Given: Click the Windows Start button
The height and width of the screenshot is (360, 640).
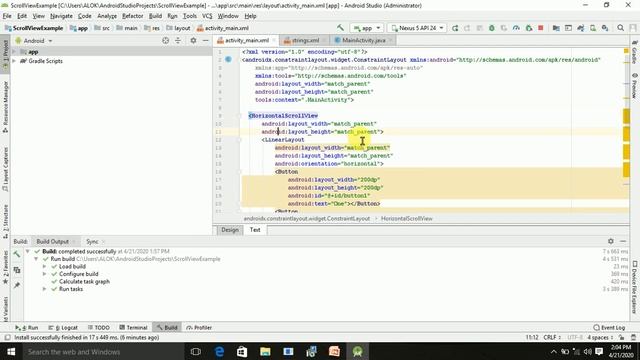Looking at the screenshot, I should [x=11, y=351].
